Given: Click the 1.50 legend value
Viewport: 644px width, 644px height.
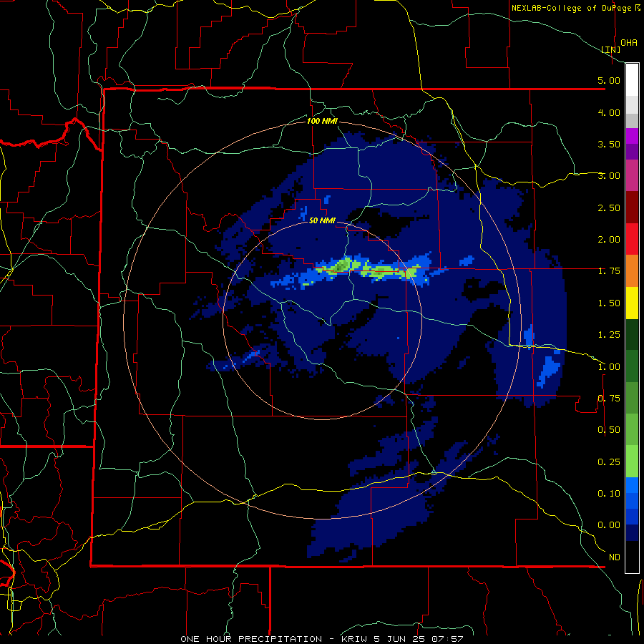Looking at the screenshot, I should (609, 303).
